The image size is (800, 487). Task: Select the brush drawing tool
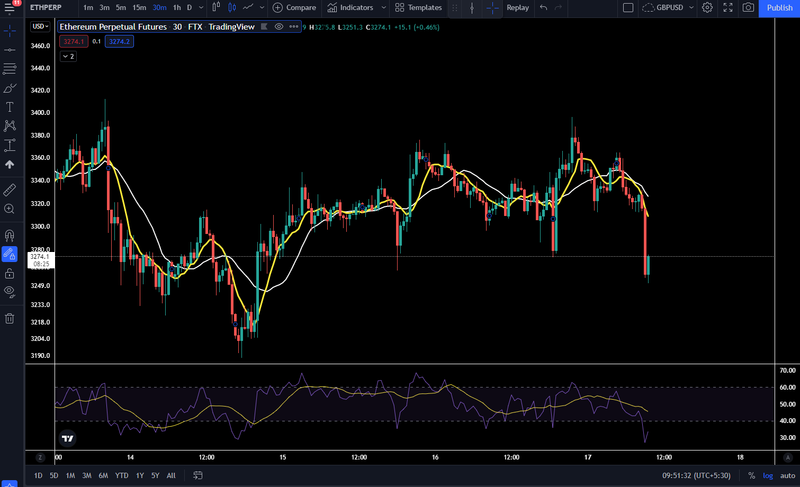click(x=9, y=88)
